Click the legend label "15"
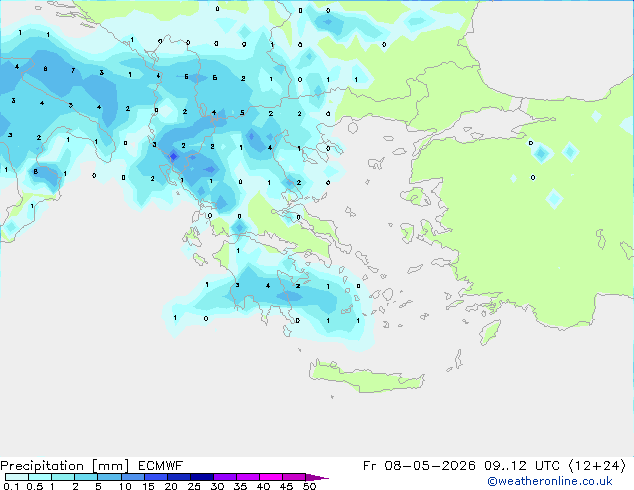 (148, 486)
